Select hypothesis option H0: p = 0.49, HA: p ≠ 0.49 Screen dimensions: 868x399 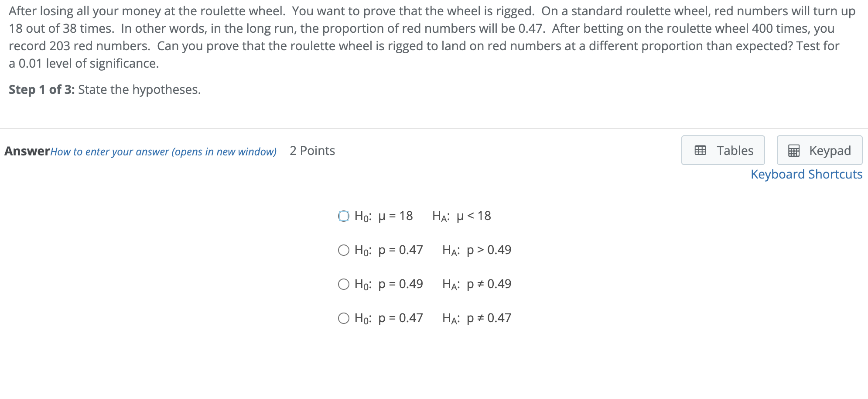tap(344, 284)
